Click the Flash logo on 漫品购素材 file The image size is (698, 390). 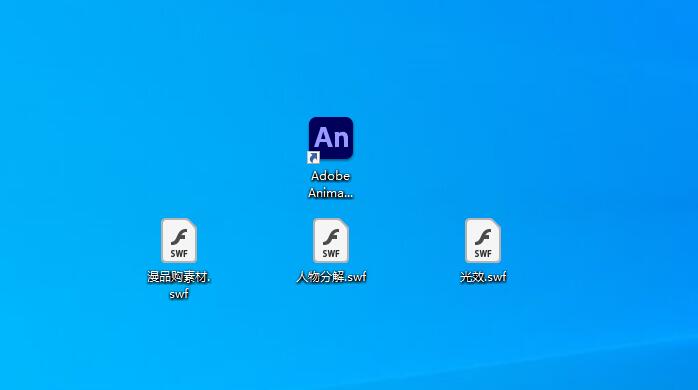(179, 236)
